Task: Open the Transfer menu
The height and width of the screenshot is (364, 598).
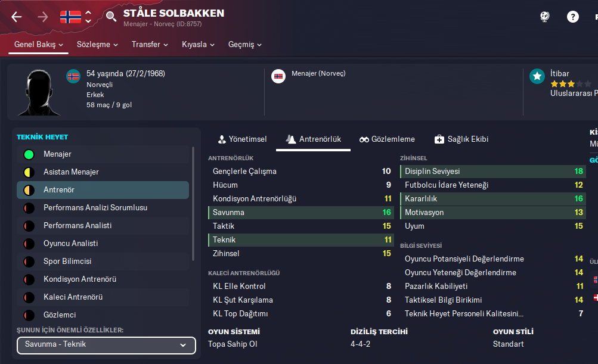Action: click(150, 45)
